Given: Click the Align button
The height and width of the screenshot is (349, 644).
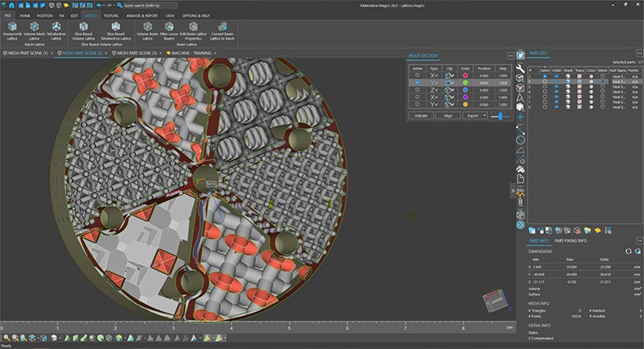Looking at the screenshot, I should (x=448, y=115).
